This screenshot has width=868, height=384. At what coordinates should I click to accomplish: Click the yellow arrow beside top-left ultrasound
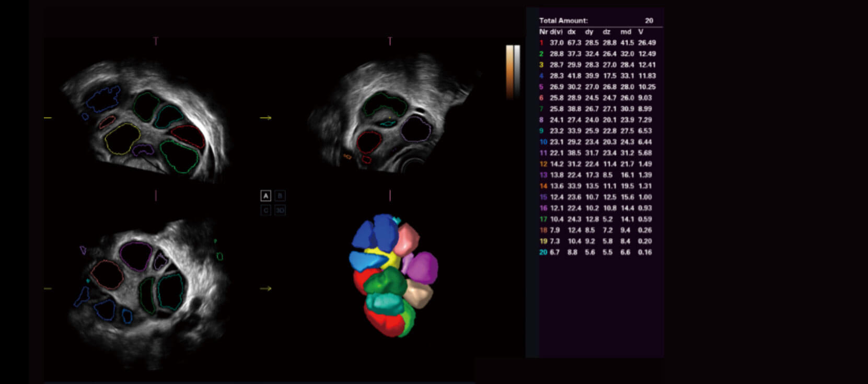click(x=265, y=118)
